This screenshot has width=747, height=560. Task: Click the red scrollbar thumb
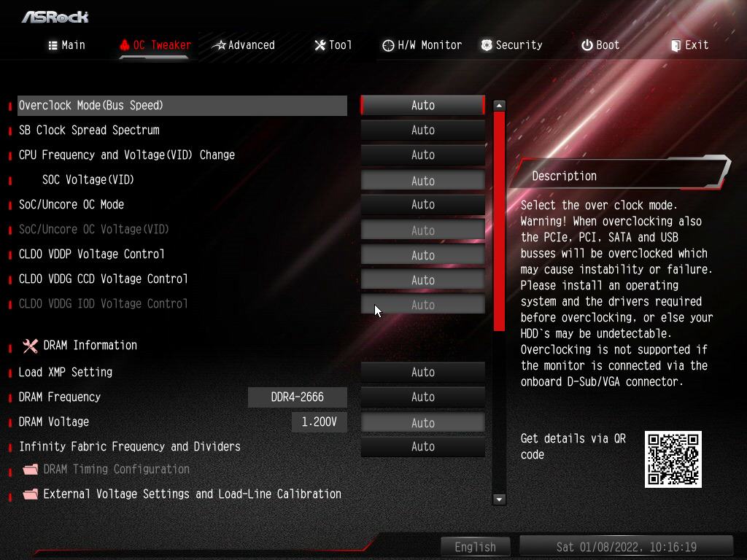(499, 222)
